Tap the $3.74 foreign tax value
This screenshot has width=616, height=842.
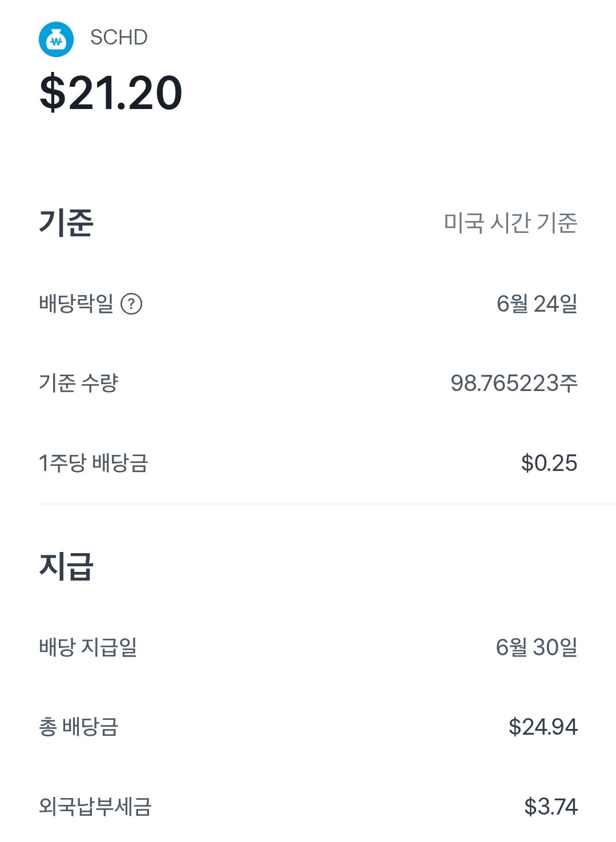[x=551, y=807]
